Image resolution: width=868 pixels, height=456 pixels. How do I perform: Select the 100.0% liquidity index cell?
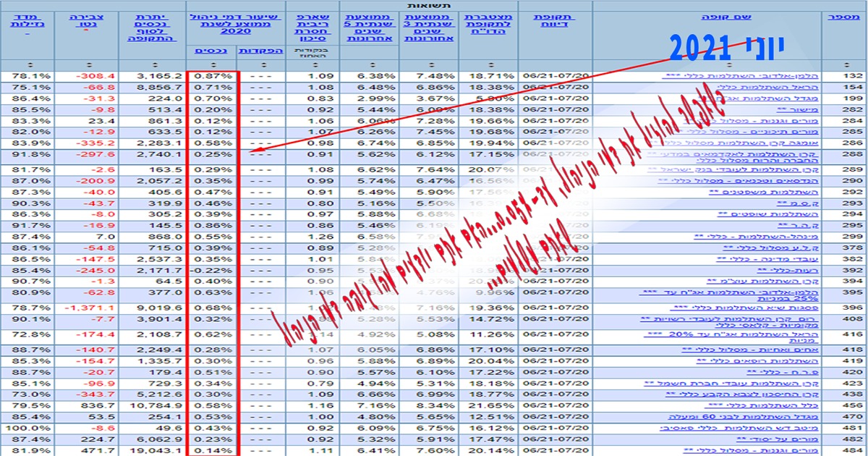27,428
